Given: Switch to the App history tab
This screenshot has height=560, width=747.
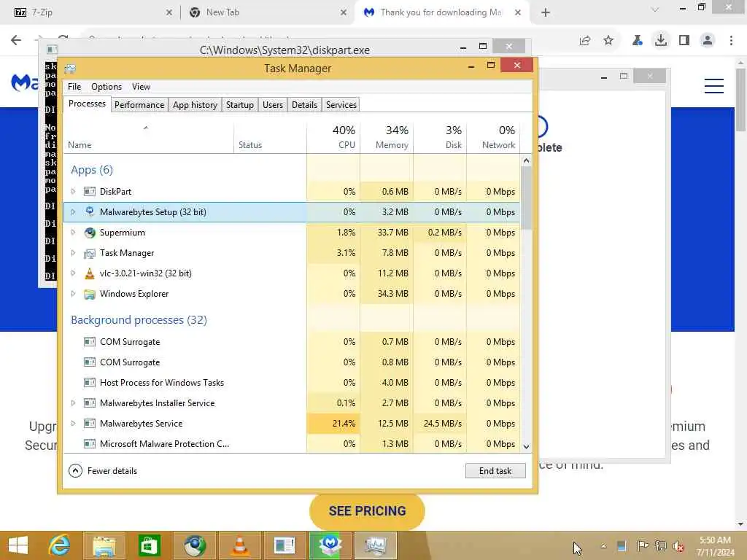Looking at the screenshot, I should pyautogui.click(x=195, y=105).
